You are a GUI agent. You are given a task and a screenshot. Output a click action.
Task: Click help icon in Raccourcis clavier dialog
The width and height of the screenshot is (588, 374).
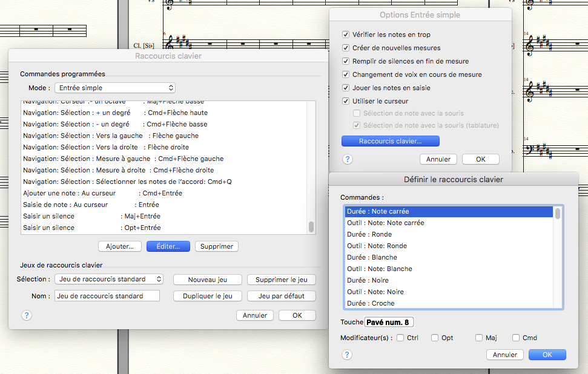27,315
